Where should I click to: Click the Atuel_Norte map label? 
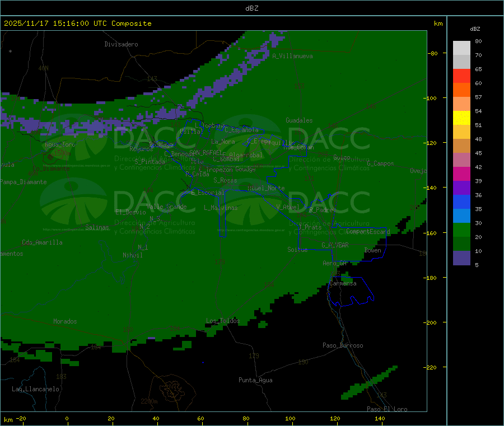(266, 188)
